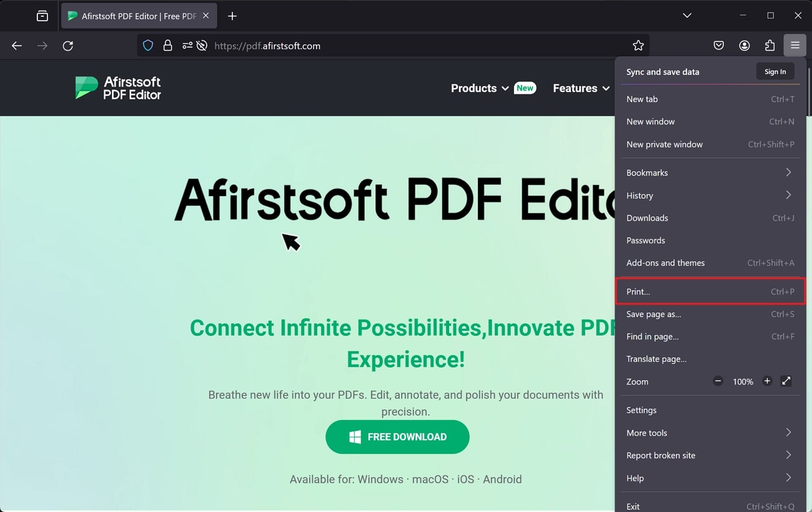The width and height of the screenshot is (812, 512).
Task: Expand the More tools submenu
Action: 710,433
